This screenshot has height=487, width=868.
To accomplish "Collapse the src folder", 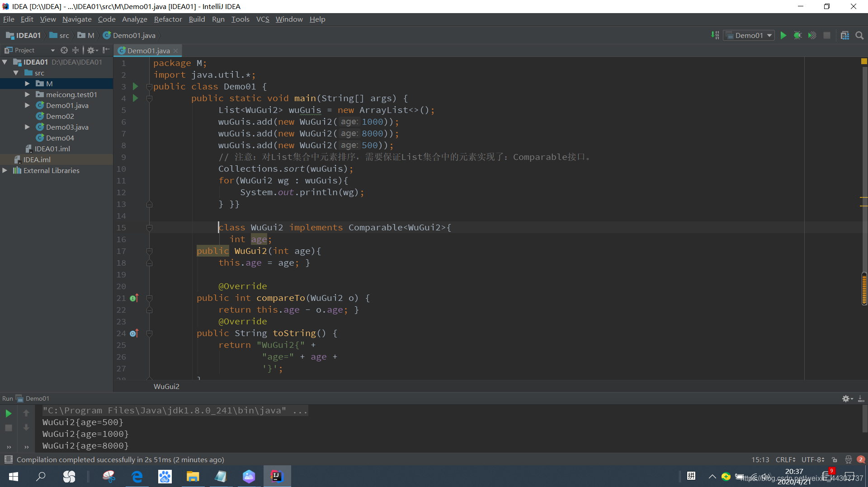I will (16, 73).
